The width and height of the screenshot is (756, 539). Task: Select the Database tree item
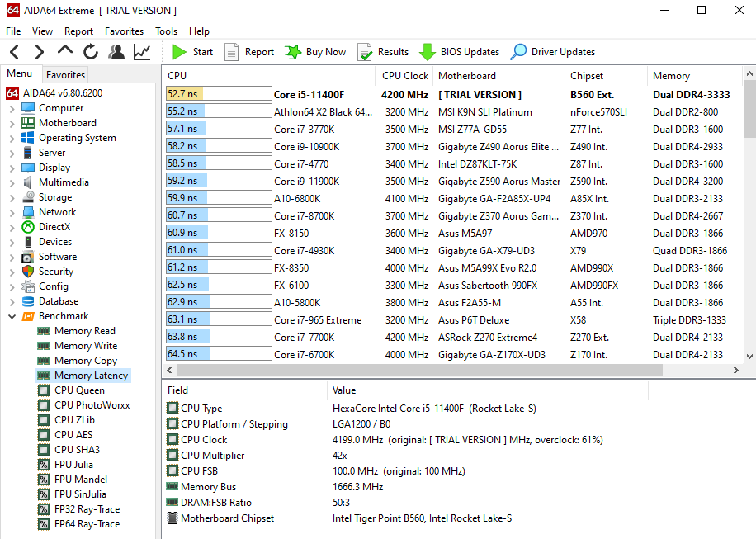[x=59, y=300]
